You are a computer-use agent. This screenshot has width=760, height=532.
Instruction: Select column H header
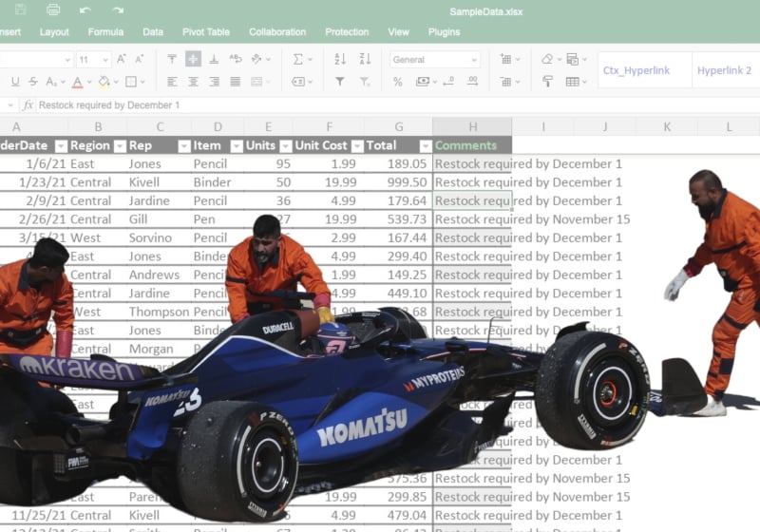(x=472, y=127)
